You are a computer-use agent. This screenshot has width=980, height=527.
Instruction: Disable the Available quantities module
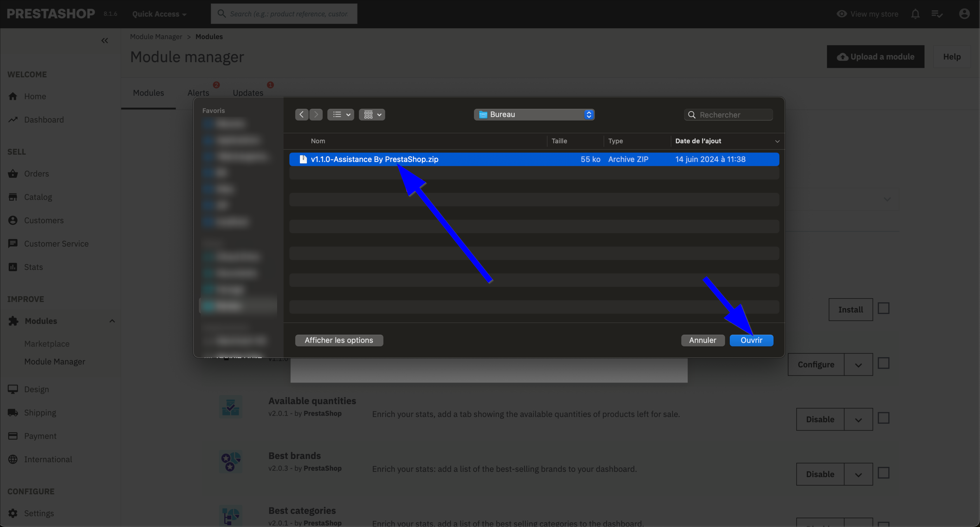coord(820,419)
